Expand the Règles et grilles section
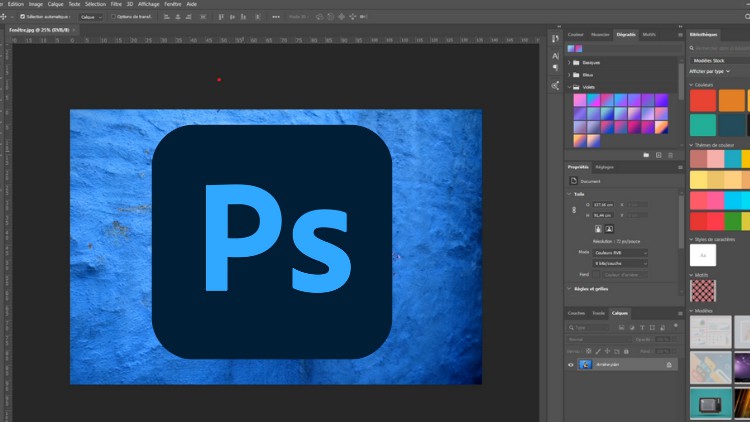The width and height of the screenshot is (750, 422). point(569,289)
